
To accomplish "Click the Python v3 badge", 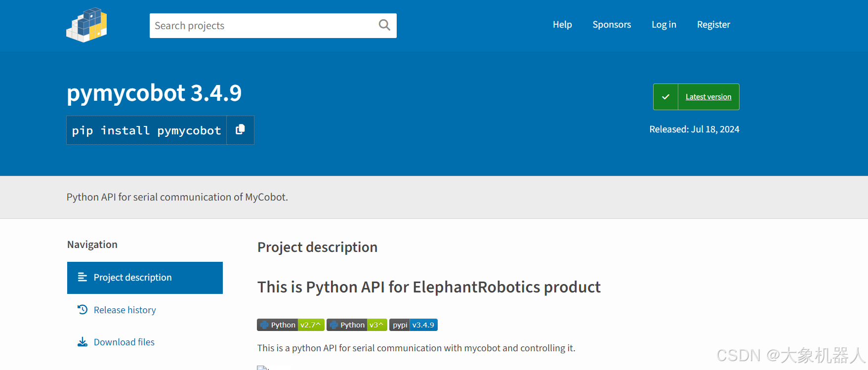I will point(357,325).
